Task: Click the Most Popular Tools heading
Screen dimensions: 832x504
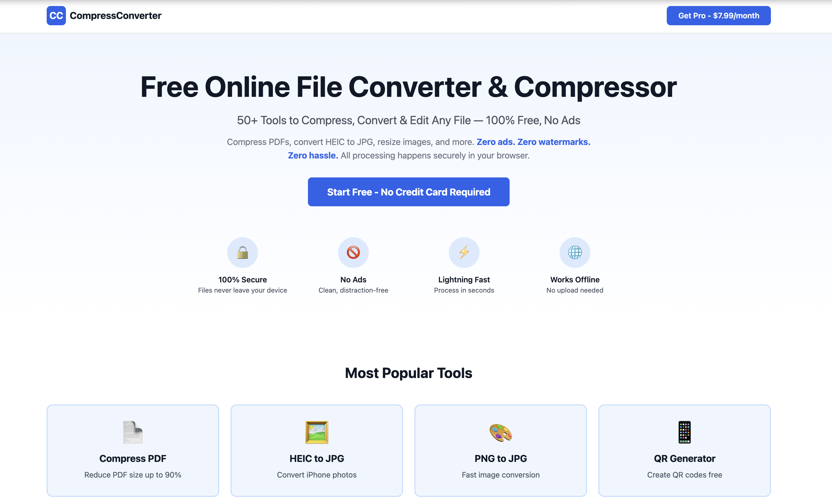Action: (x=408, y=373)
